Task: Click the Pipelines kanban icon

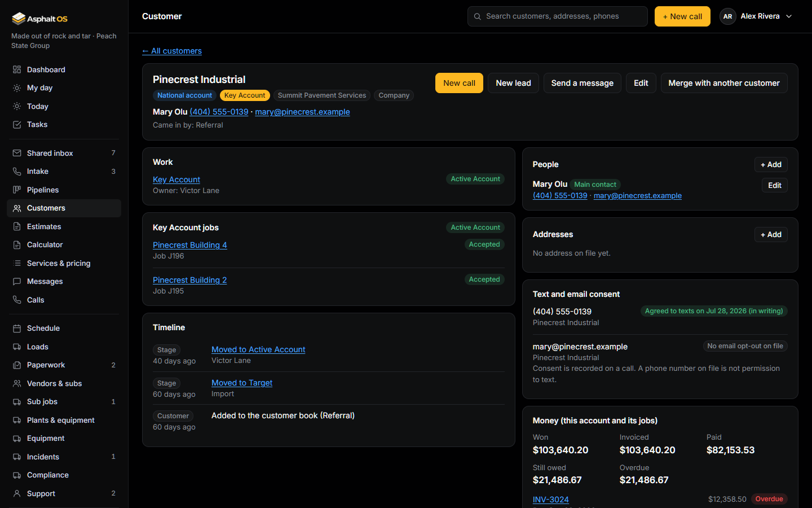Action: [x=17, y=190]
